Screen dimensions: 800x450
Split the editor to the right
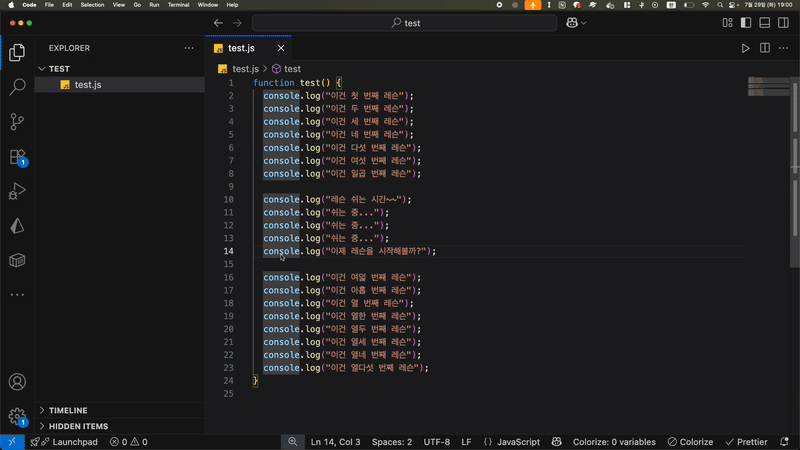point(765,48)
